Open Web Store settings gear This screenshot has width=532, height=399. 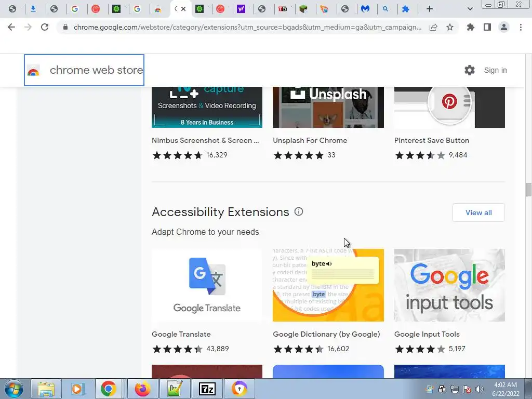click(x=470, y=70)
